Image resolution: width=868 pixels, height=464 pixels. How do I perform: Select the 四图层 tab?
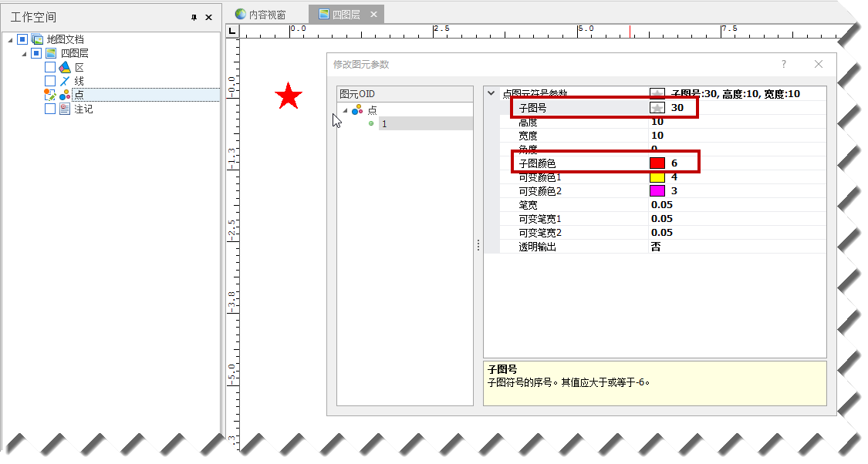[x=339, y=15]
